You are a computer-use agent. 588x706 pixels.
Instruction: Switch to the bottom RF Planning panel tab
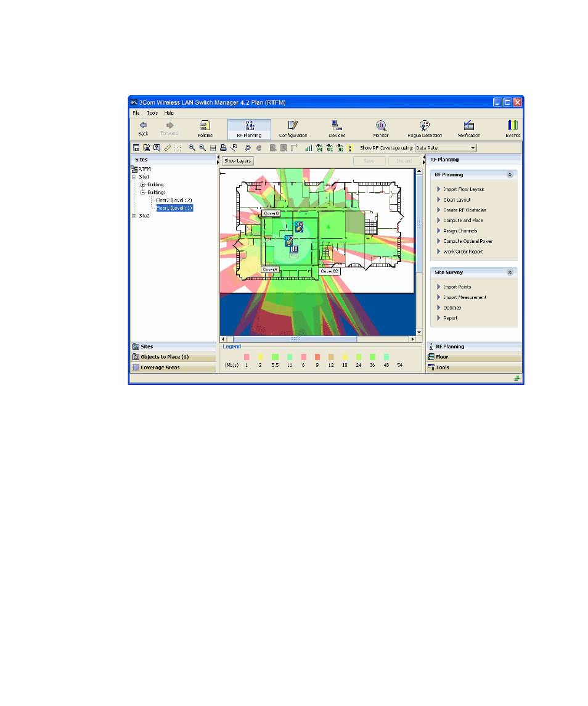pos(474,347)
